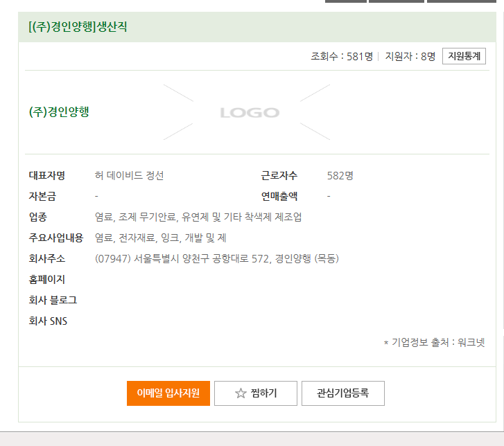The image size is (504, 446).
Task: Open the (주)경인양행 company name link
Action: click(x=59, y=111)
